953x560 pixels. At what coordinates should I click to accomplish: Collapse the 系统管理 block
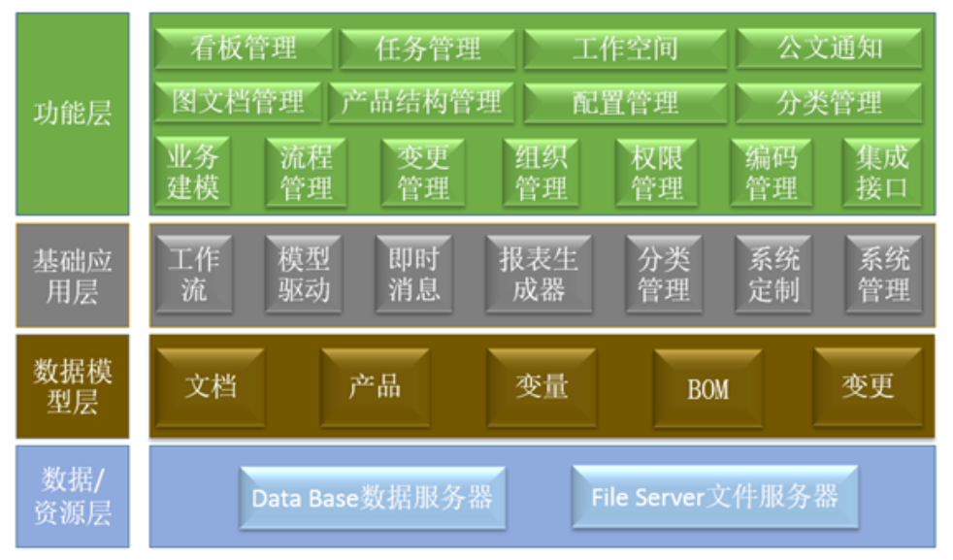886,275
